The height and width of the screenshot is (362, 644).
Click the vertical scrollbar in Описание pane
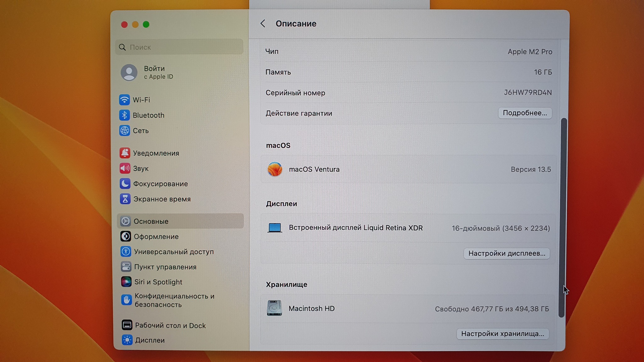pos(563,217)
